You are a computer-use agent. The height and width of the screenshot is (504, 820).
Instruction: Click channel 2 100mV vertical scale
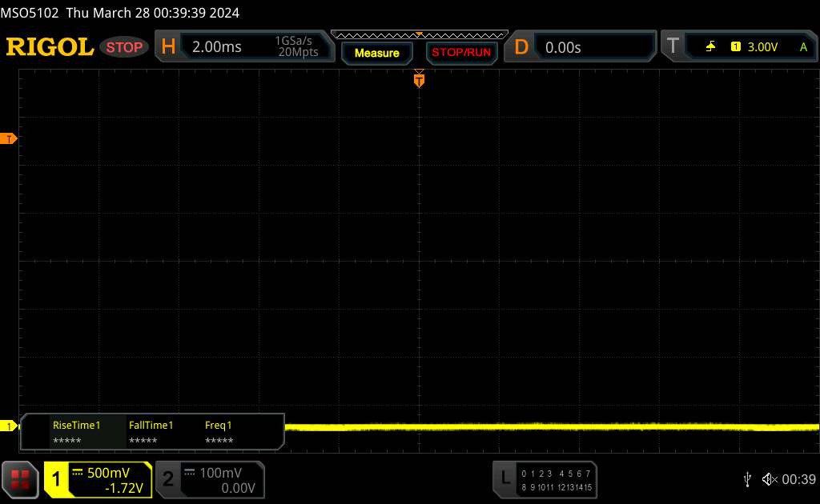tap(220, 473)
